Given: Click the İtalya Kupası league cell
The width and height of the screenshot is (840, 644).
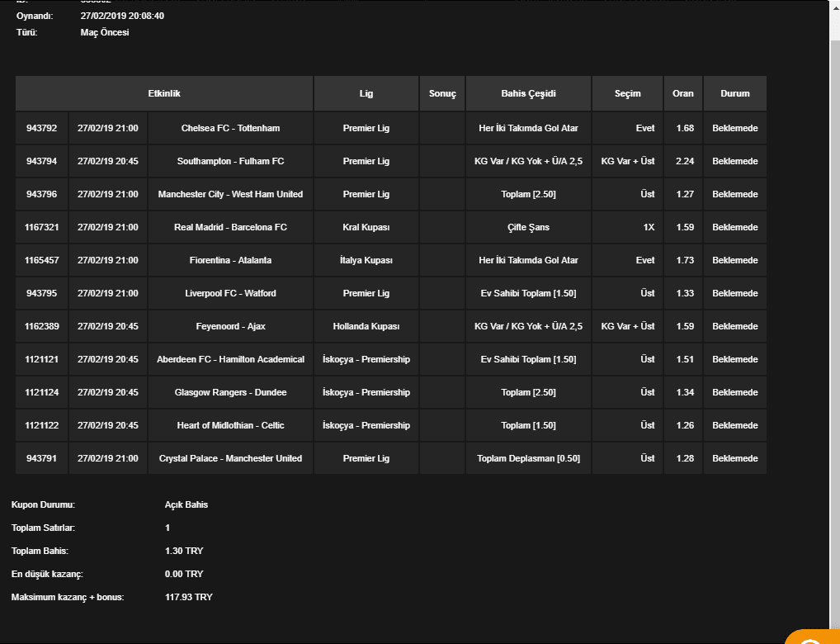Looking at the screenshot, I should (x=366, y=260).
